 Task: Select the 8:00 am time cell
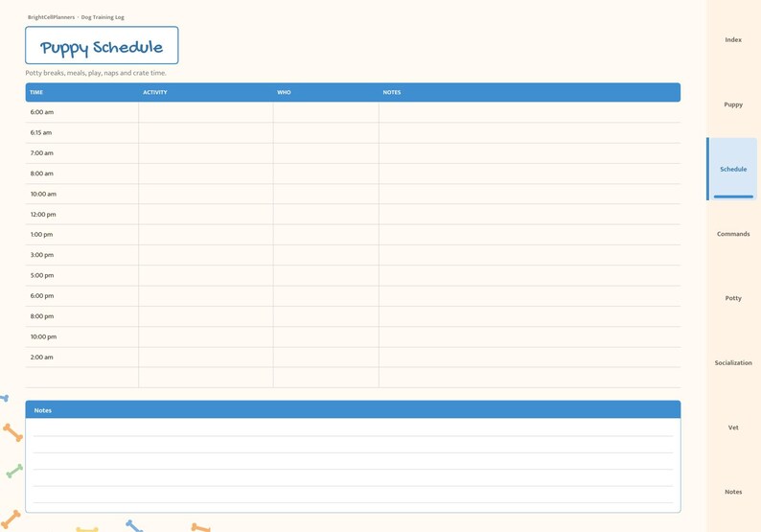(82, 173)
